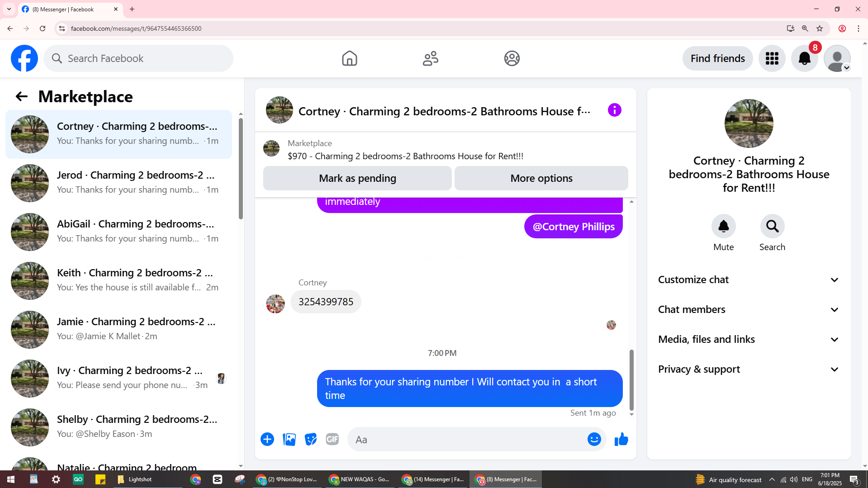Expand Media, files and links section

coord(749,339)
